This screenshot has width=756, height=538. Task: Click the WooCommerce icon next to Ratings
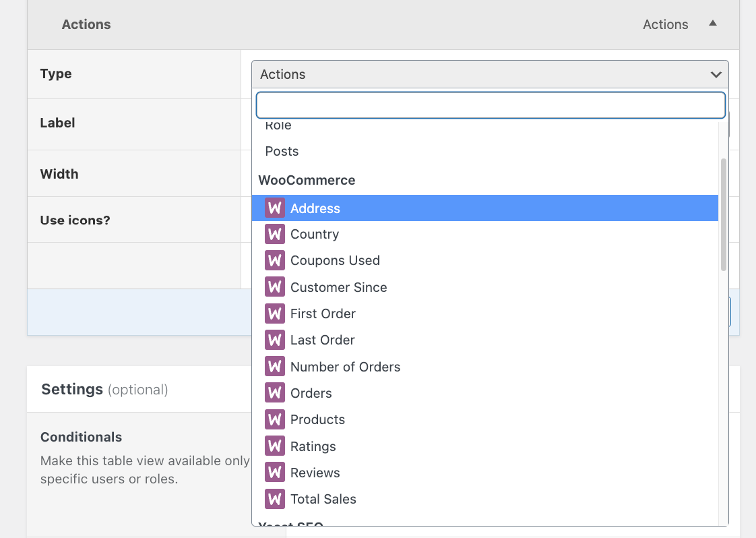pyautogui.click(x=274, y=446)
